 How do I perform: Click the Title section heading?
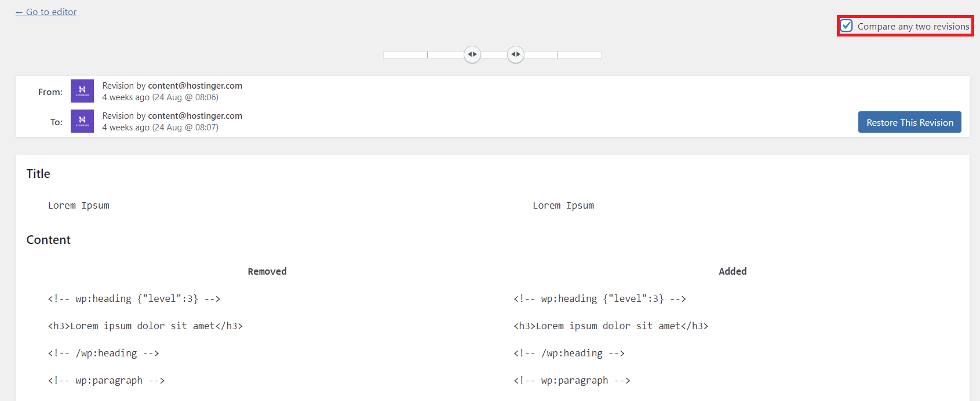pos(38,174)
